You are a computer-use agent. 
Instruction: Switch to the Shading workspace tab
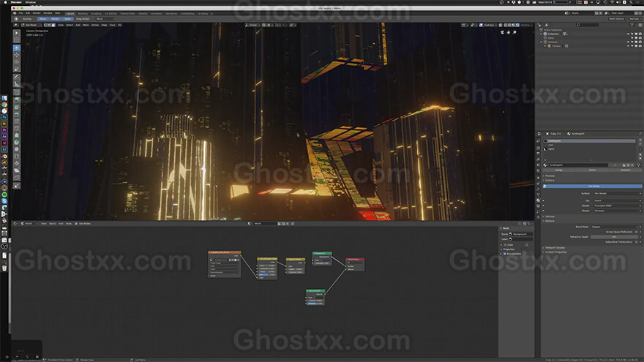coord(143,14)
